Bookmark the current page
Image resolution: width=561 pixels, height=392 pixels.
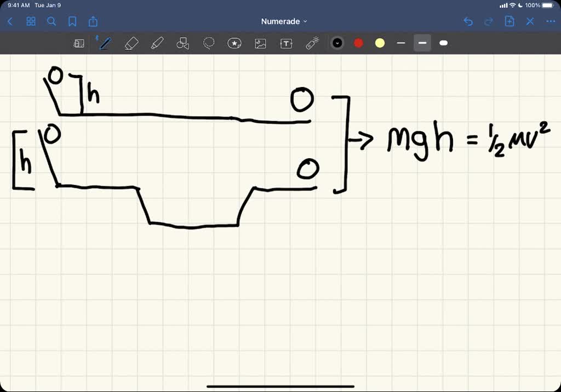pyautogui.click(x=72, y=21)
